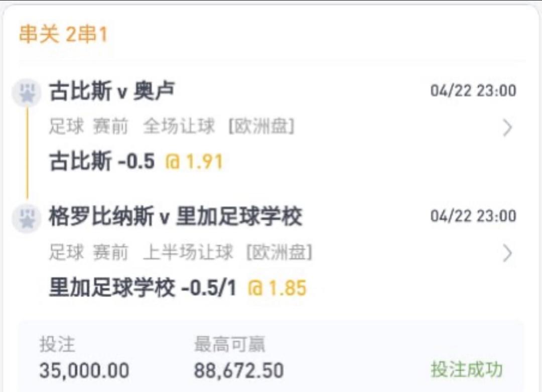Click the medal icon beside 古比斯 v 奥卢

pyautogui.click(x=27, y=93)
